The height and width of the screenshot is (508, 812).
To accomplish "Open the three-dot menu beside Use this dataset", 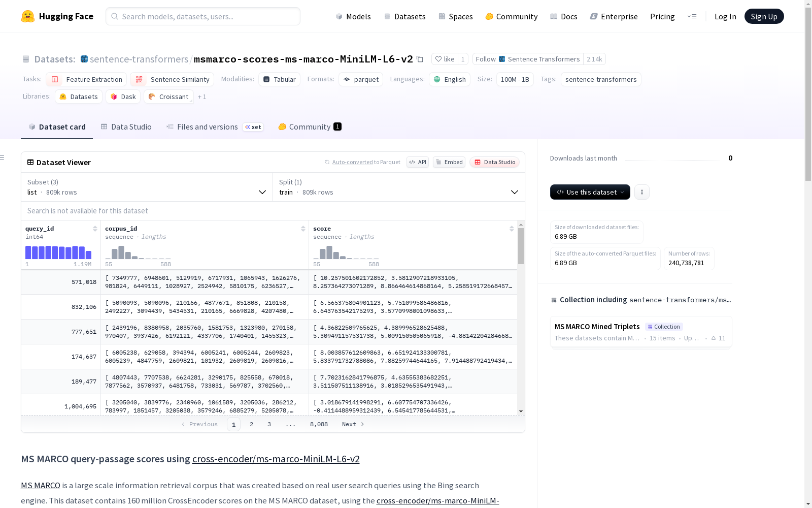I will click(642, 192).
